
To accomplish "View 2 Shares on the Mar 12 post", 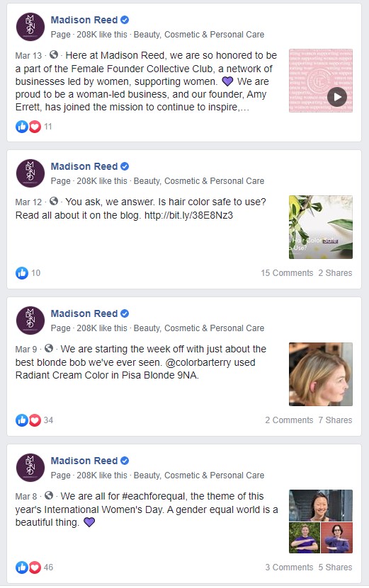I will click(335, 273).
